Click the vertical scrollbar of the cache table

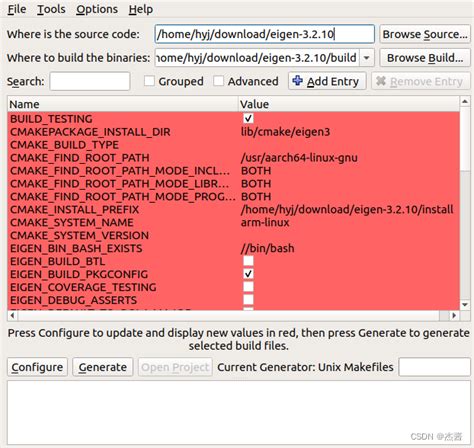click(x=465, y=203)
